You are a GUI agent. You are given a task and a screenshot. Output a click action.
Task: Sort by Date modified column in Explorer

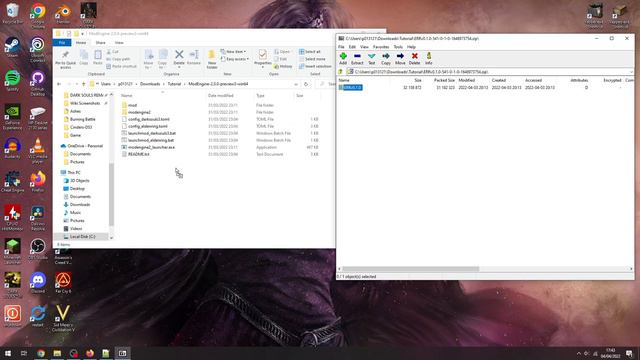[x=220, y=96]
